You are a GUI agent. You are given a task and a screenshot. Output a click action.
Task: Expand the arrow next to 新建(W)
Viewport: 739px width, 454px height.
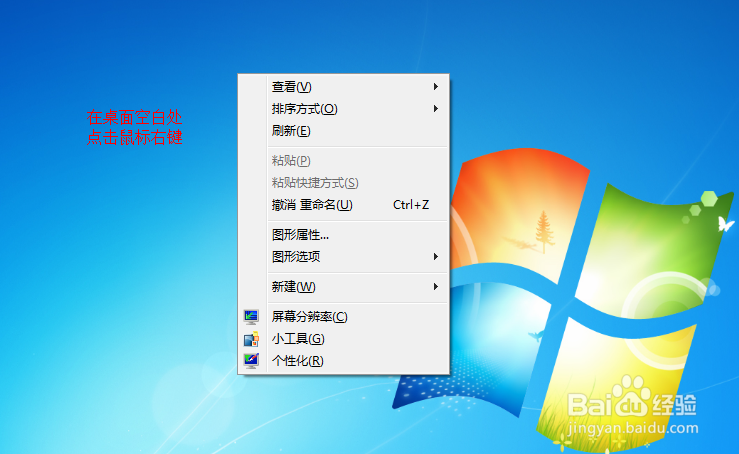436,287
